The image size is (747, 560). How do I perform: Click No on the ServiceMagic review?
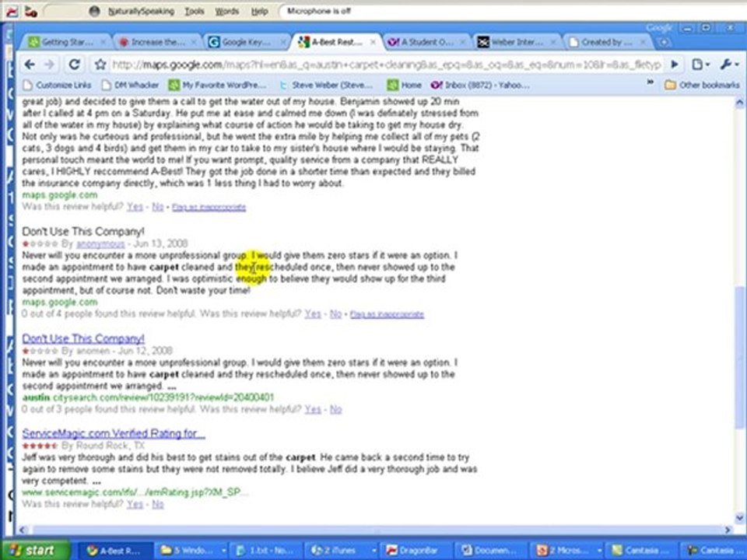click(x=158, y=504)
